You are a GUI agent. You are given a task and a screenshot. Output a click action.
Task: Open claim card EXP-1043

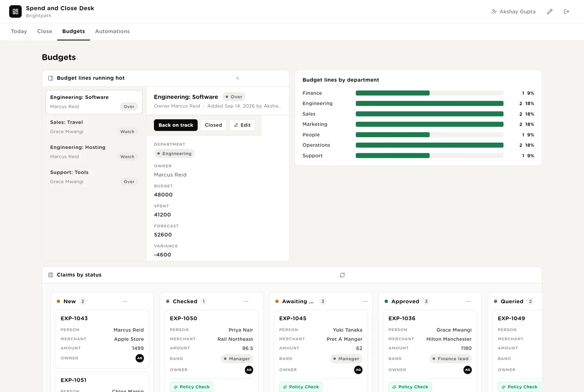(102, 339)
